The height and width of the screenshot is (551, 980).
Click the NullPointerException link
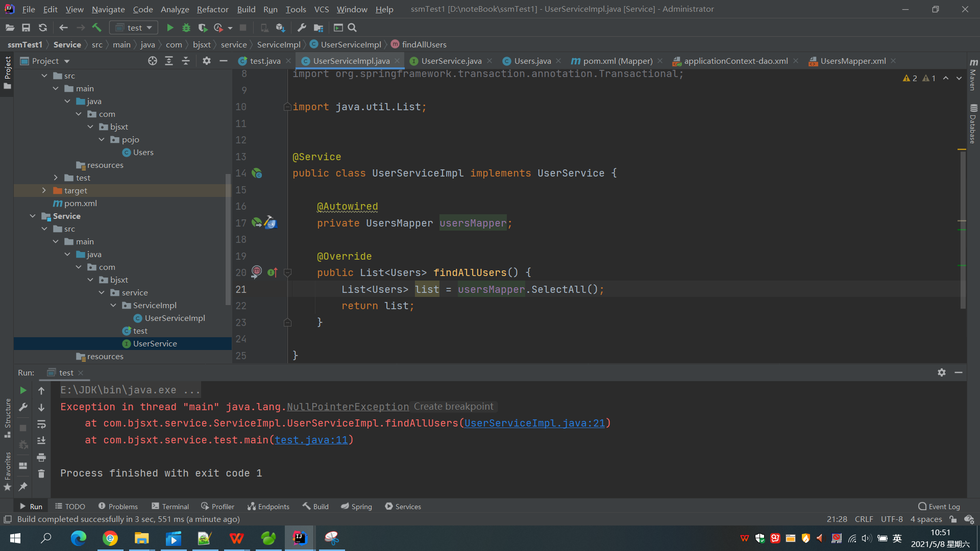click(348, 407)
